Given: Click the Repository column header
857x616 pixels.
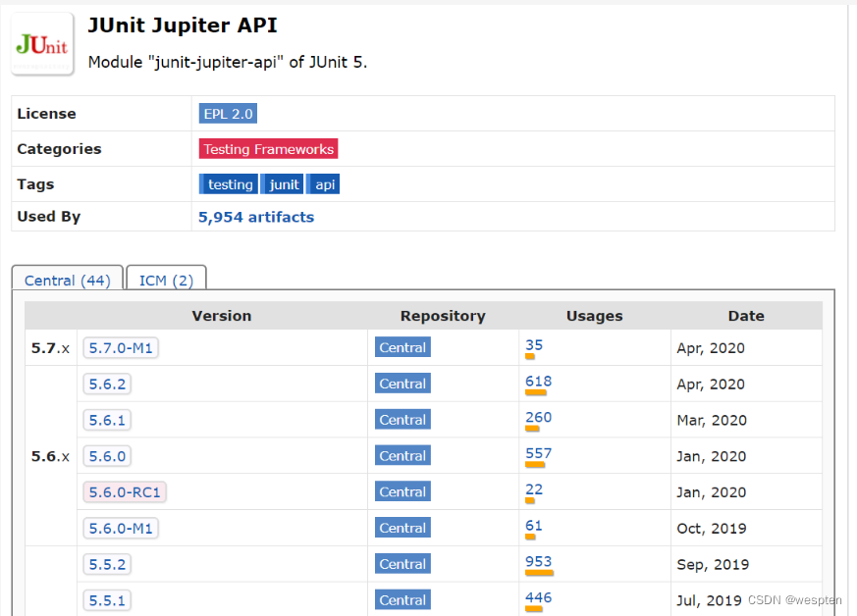Looking at the screenshot, I should (x=443, y=316).
